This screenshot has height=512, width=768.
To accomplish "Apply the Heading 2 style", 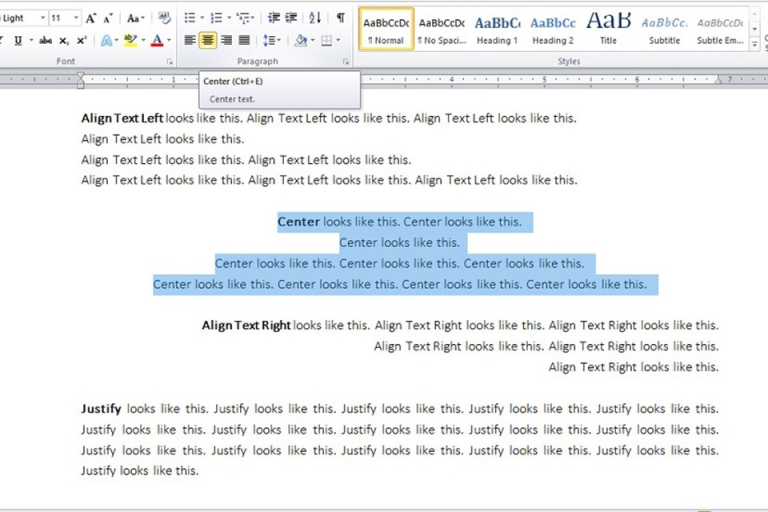I will point(553,29).
